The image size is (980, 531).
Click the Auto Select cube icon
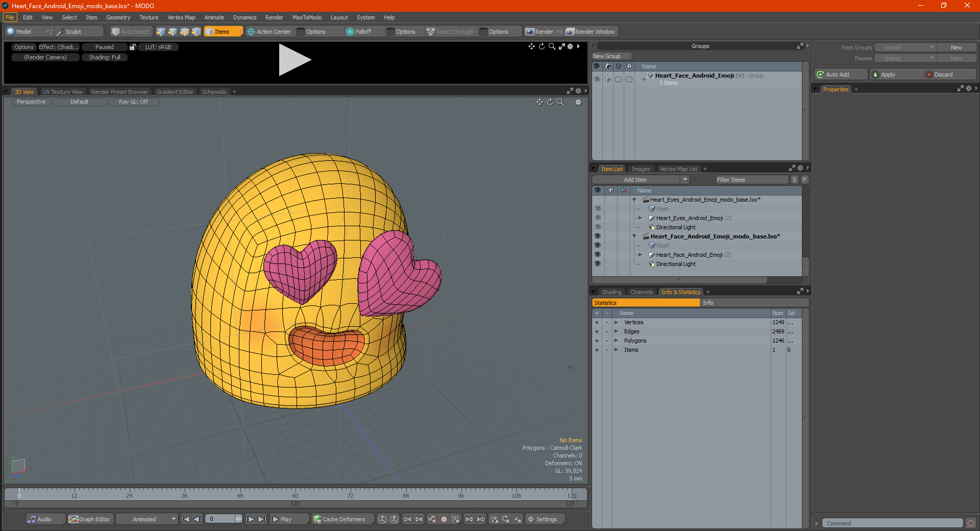pyautogui.click(x=115, y=32)
